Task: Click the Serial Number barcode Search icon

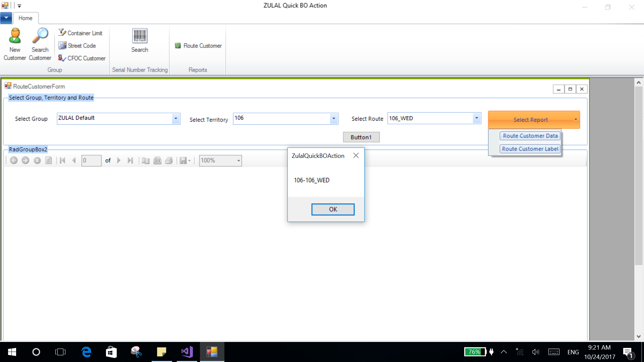Action: tap(140, 36)
